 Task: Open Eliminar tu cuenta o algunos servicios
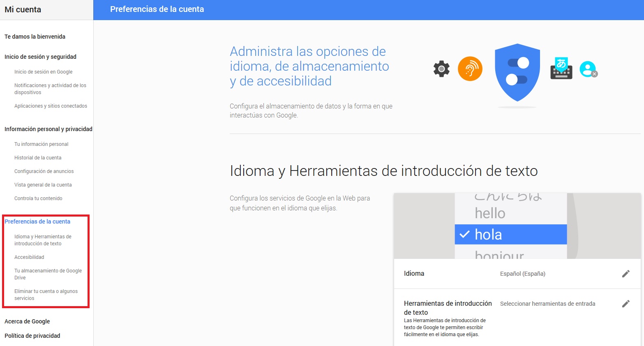(x=46, y=295)
